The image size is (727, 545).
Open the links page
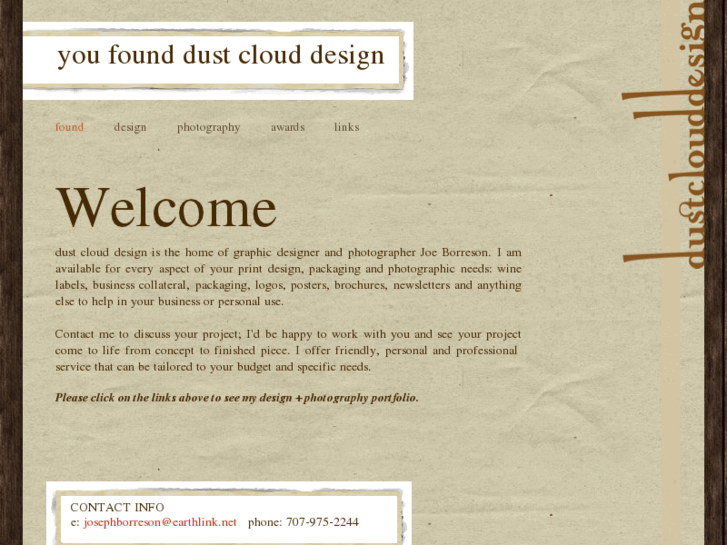(346, 127)
